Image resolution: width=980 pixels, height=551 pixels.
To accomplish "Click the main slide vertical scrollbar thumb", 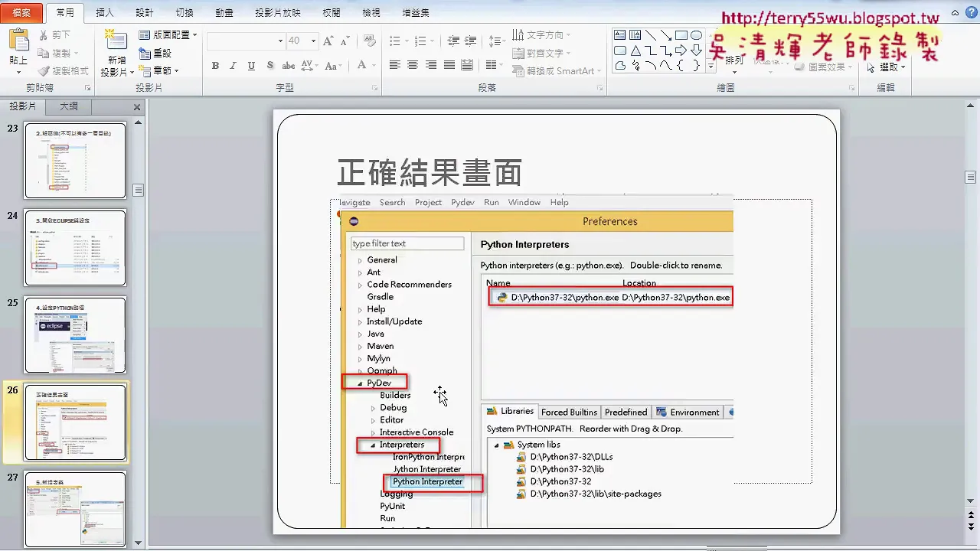I will coord(971,178).
